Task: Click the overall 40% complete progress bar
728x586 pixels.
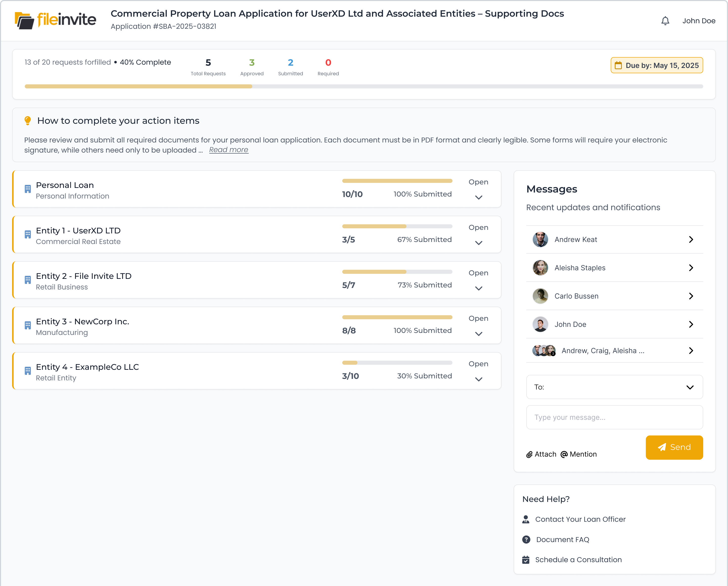Action: click(363, 86)
